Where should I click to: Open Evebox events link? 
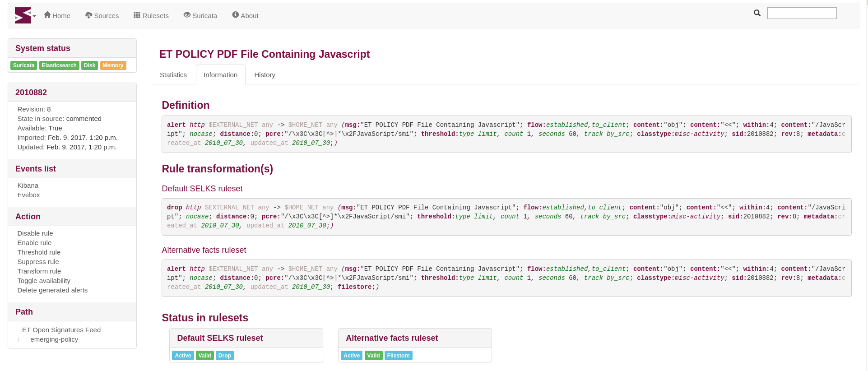[x=28, y=195]
